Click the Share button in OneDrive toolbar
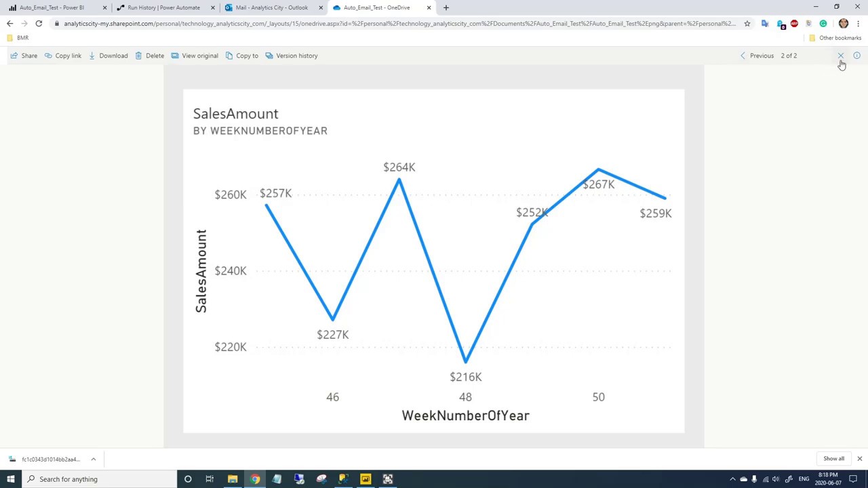 tap(24, 56)
